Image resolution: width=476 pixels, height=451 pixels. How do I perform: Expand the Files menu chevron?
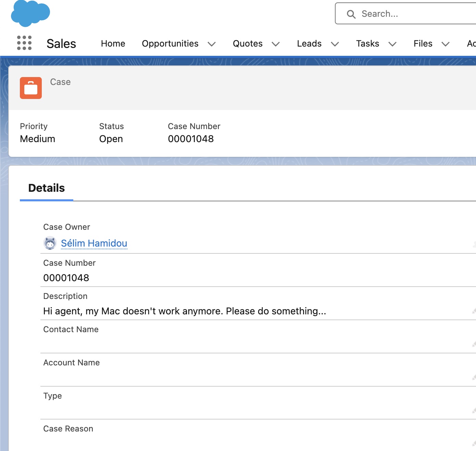(x=445, y=44)
